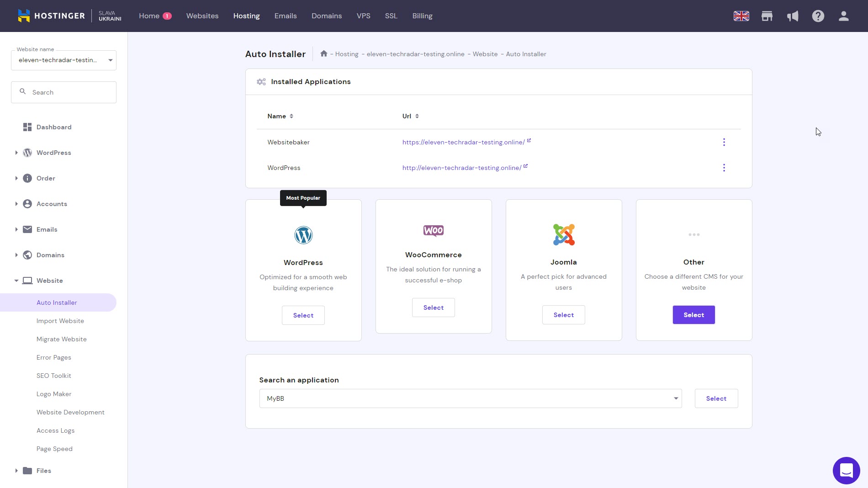Expand the Accounts sidebar section arrow
The image size is (868, 488).
[16, 204]
